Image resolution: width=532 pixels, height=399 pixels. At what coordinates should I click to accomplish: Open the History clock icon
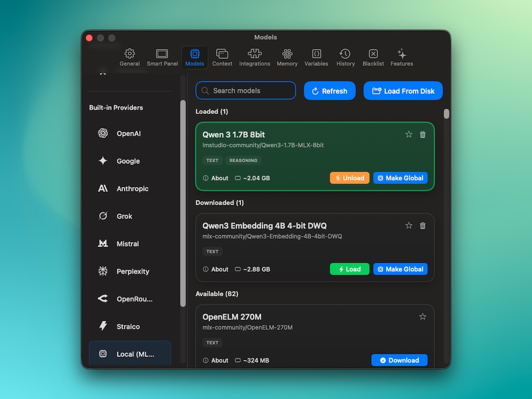pyautogui.click(x=345, y=57)
